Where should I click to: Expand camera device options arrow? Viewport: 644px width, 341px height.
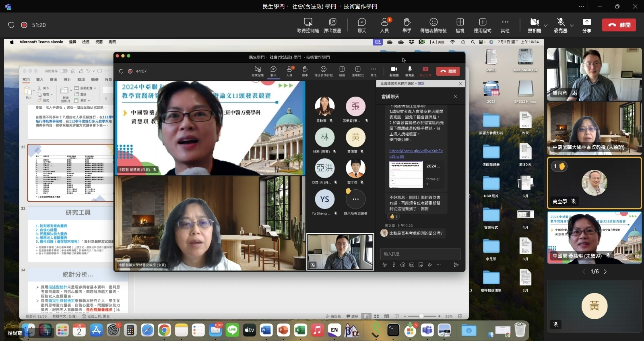[x=546, y=25]
